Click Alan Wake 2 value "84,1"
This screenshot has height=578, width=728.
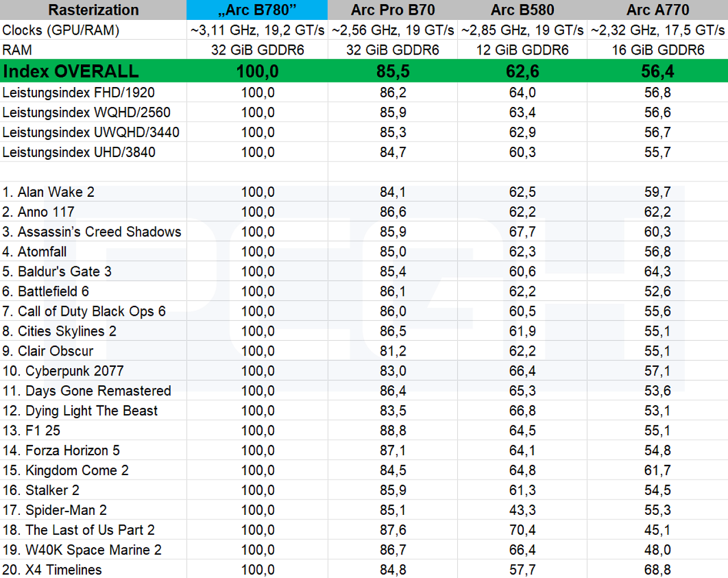tap(392, 192)
